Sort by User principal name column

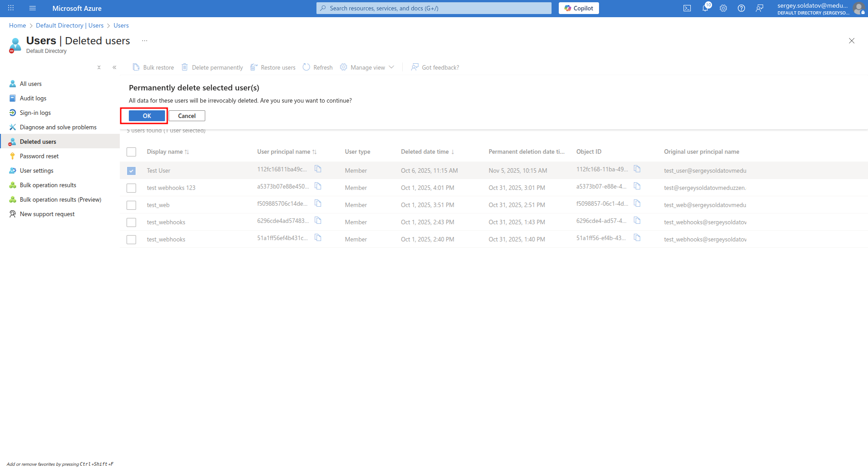pyautogui.click(x=287, y=151)
